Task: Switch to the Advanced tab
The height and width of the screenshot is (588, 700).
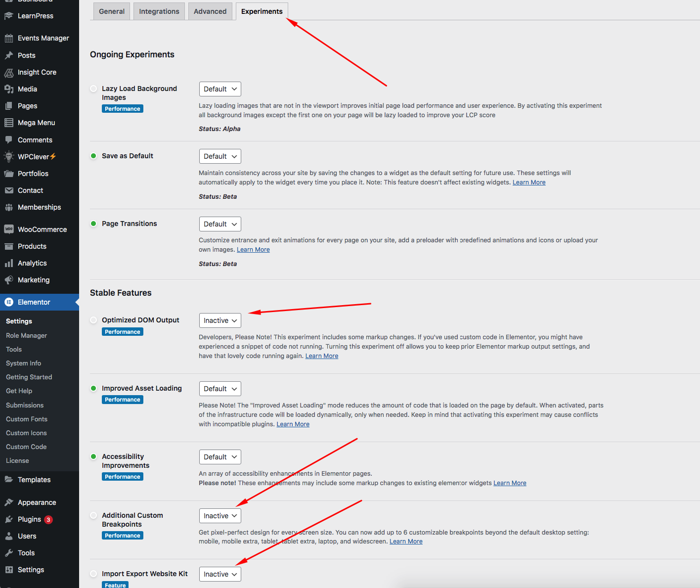Action: click(x=210, y=11)
